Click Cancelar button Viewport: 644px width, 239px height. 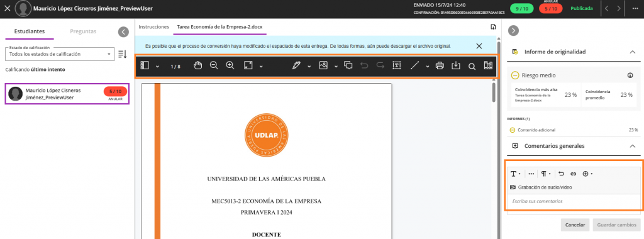point(575,225)
